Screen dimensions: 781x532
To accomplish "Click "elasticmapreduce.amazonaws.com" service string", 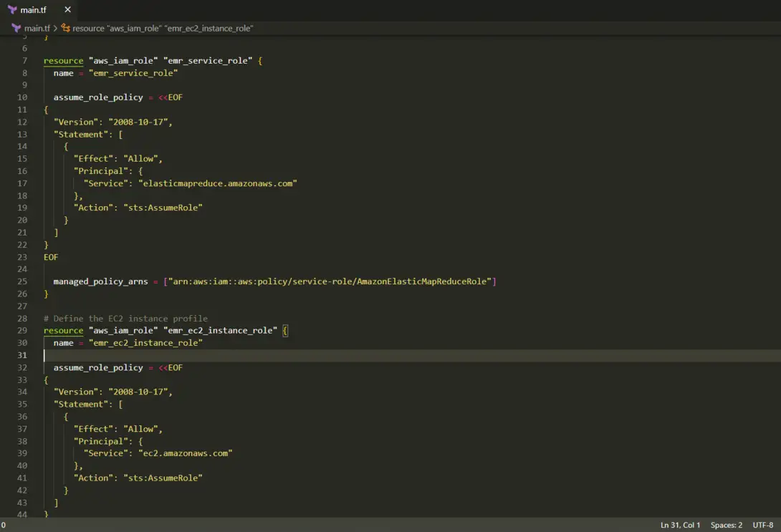I will (x=218, y=183).
